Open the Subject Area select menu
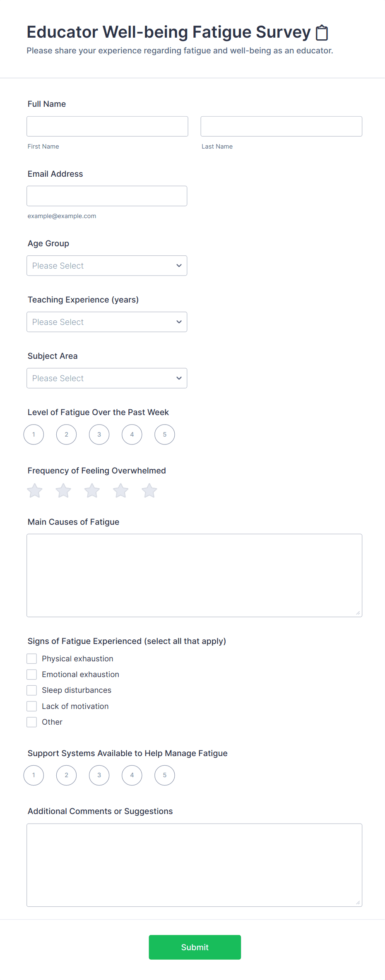385x980 pixels. click(107, 378)
